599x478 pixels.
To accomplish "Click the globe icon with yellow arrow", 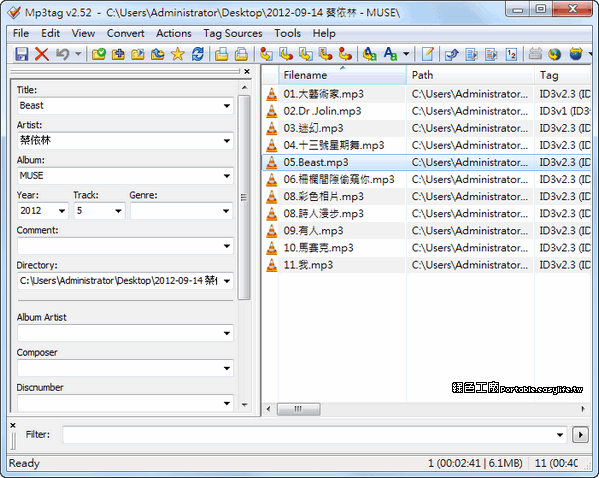I will click(576, 54).
